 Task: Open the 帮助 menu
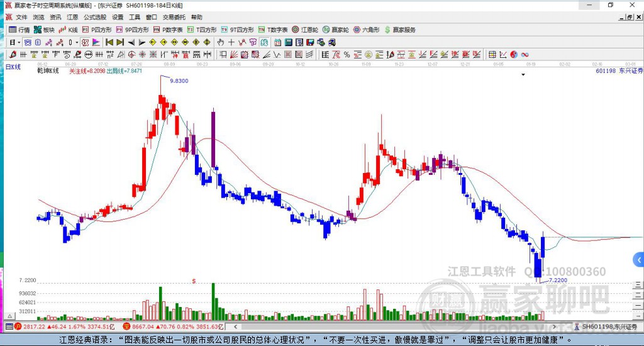coord(197,17)
